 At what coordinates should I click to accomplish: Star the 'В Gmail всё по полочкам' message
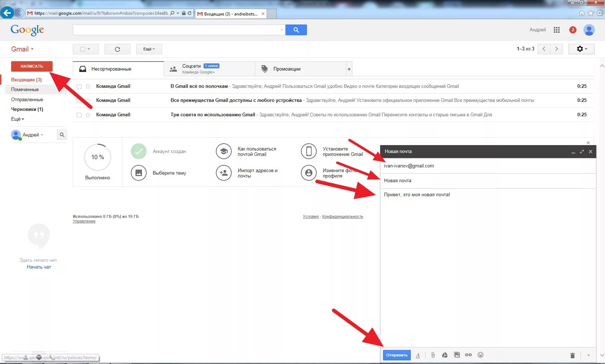point(88,86)
